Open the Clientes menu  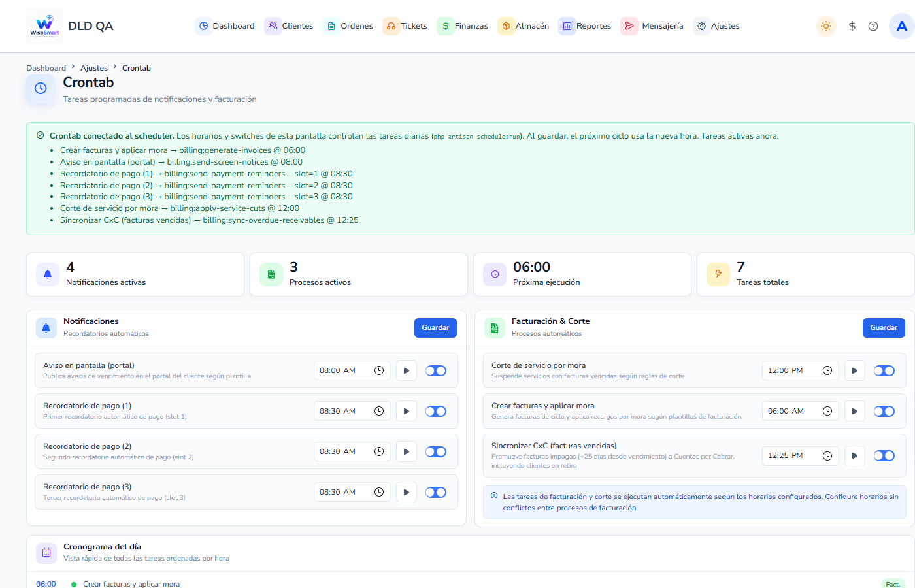[x=290, y=26]
